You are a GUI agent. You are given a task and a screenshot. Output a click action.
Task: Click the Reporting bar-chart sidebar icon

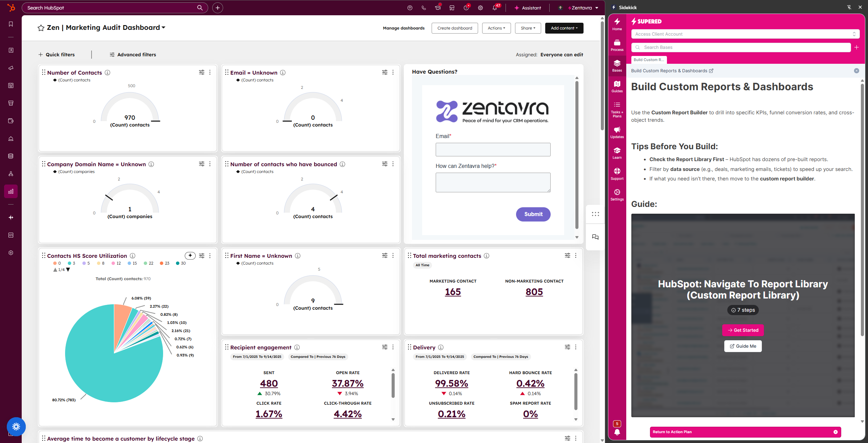[11, 191]
